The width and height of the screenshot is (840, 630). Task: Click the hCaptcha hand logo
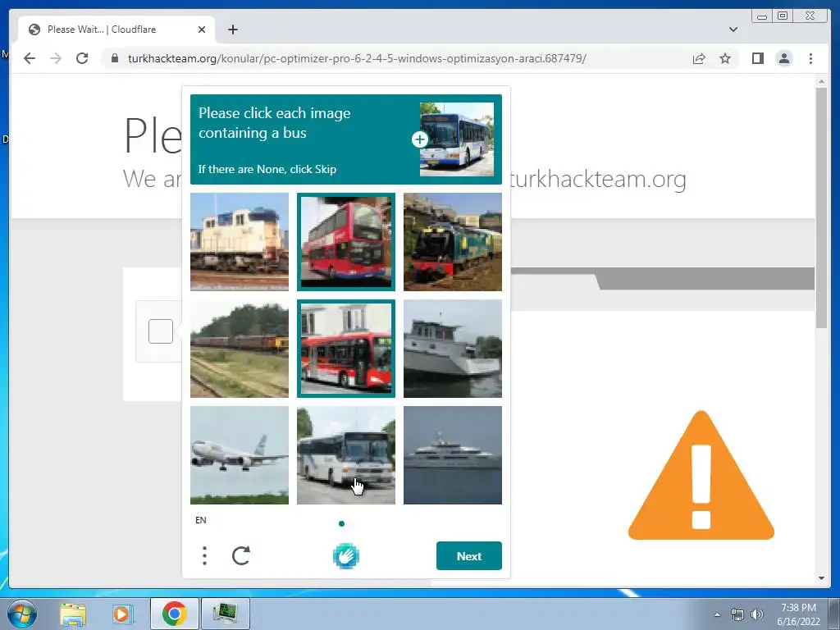(346, 555)
